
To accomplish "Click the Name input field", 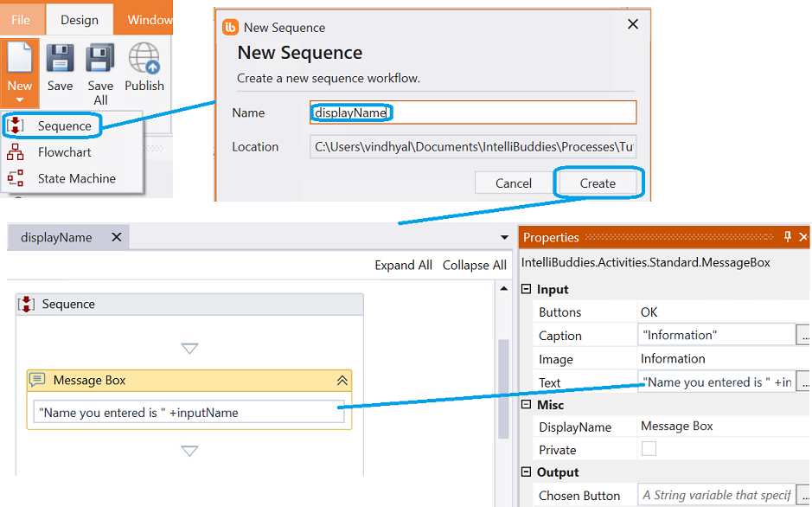I will click(471, 112).
